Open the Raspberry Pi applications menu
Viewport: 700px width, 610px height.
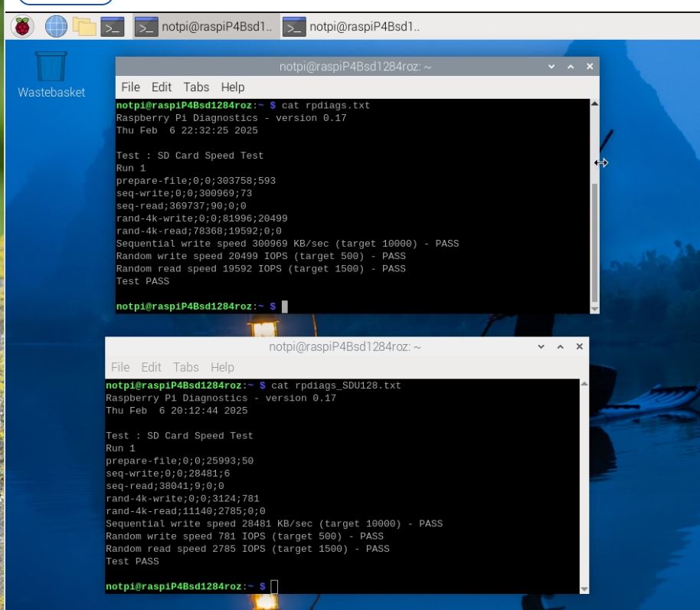(x=22, y=26)
